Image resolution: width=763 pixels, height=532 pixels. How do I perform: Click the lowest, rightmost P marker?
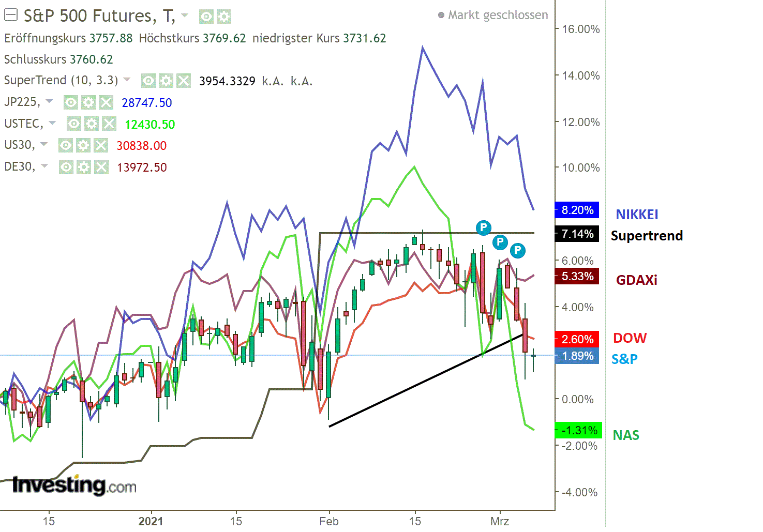tap(518, 251)
